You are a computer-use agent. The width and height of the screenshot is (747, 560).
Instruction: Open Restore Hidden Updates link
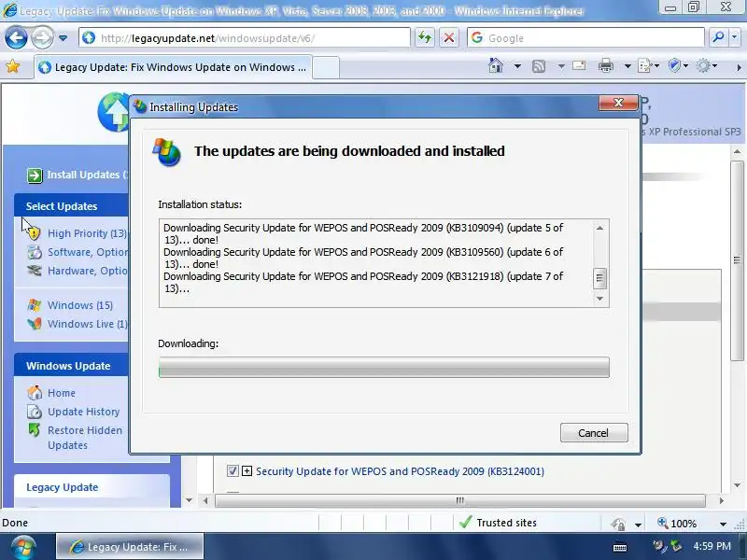coord(85,438)
